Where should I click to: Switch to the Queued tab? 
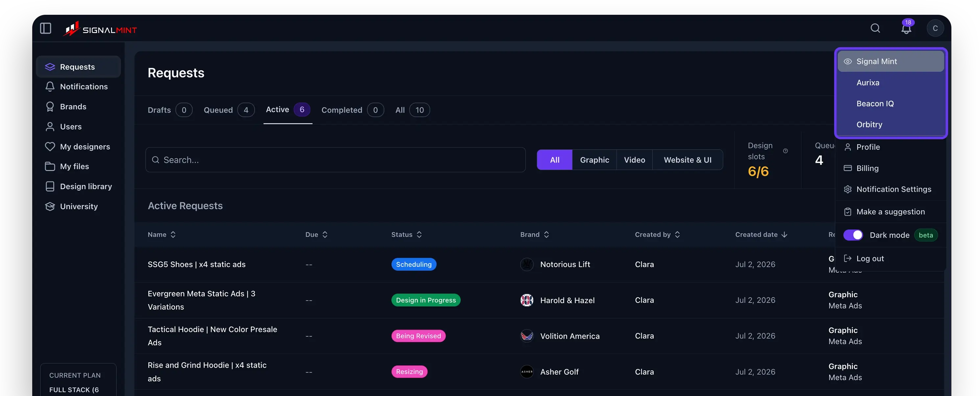coord(229,110)
